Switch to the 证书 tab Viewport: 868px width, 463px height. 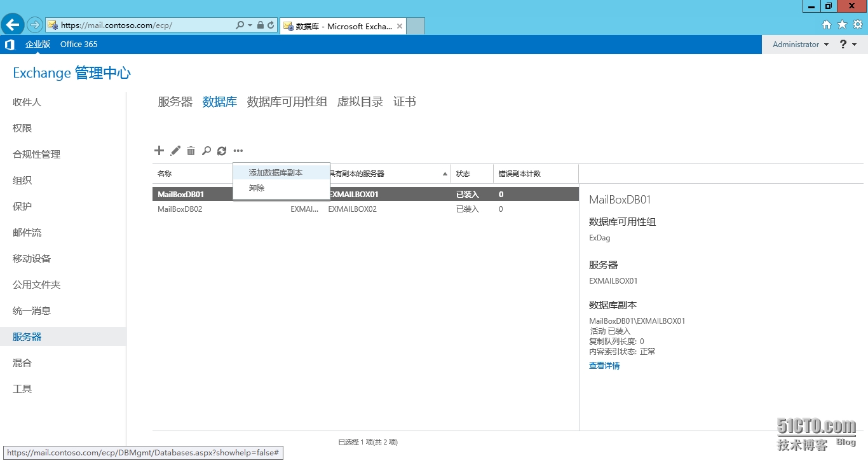[405, 101]
